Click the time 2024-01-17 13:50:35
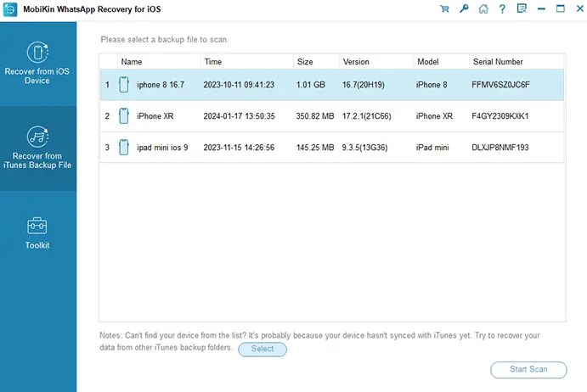Screen dimensions: 587x392 pyautogui.click(x=240, y=116)
